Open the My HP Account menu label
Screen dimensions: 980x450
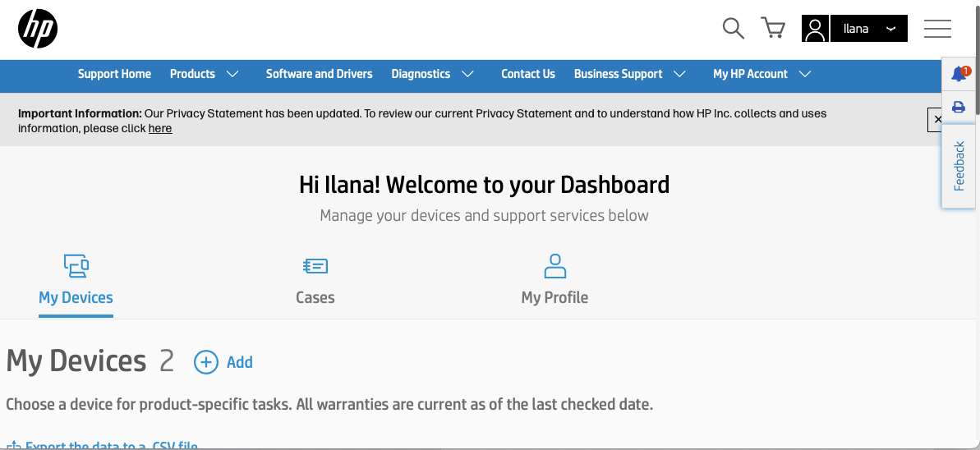pyautogui.click(x=750, y=74)
